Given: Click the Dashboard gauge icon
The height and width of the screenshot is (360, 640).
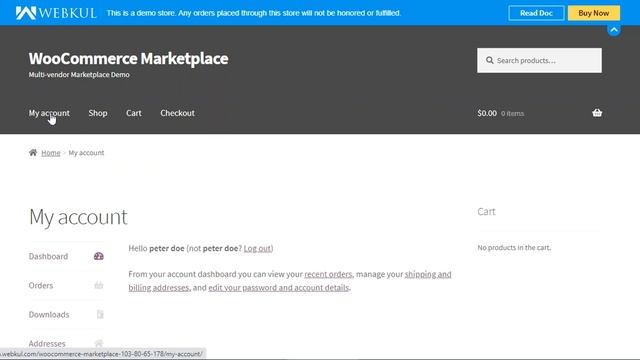Looking at the screenshot, I should tap(99, 256).
